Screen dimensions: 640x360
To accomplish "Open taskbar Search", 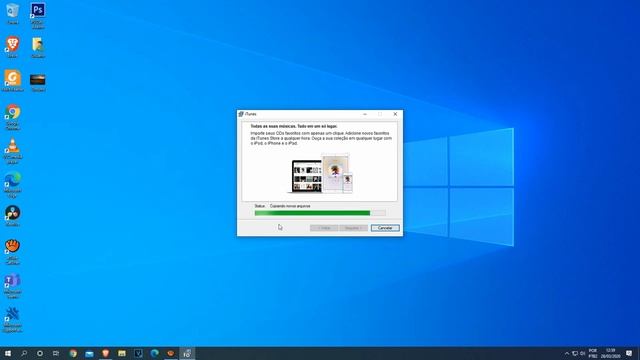I will click(x=24, y=353).
